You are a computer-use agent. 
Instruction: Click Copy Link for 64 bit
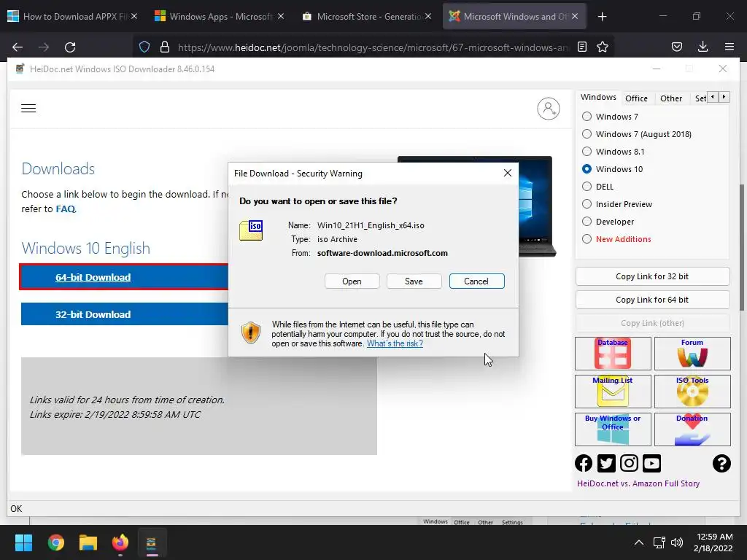(652, 300)
